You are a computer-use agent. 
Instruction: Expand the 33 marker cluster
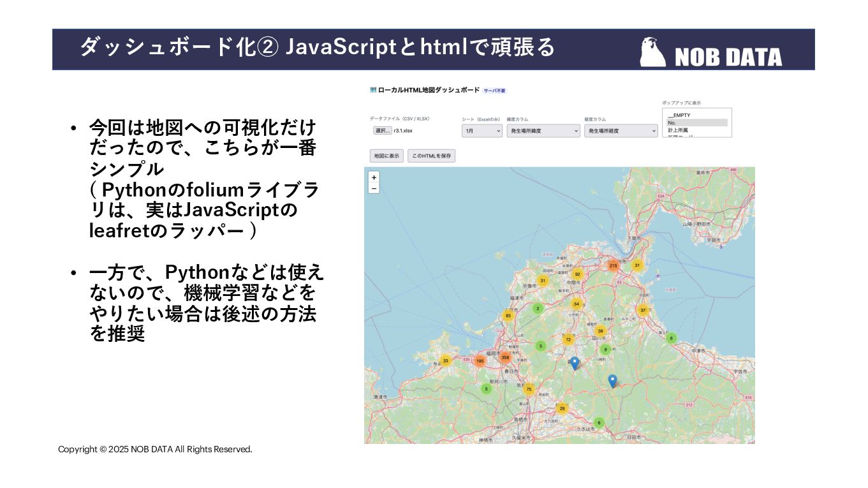[445, 360]
